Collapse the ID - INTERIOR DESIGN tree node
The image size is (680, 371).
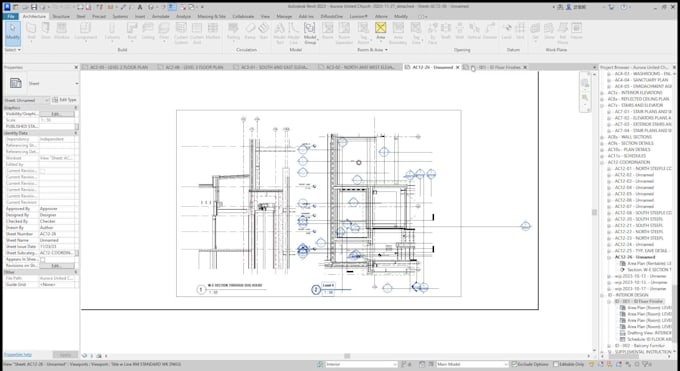coord(602,295)
